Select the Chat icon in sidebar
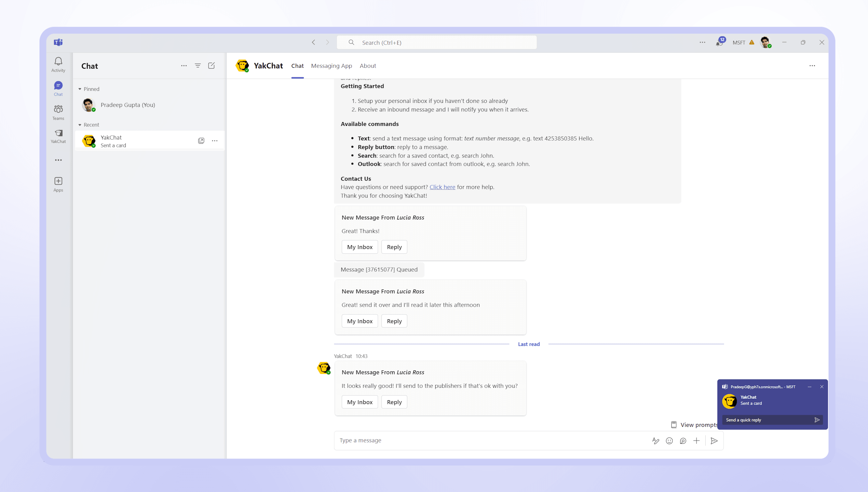Screen dimensions: 868x492 tap(58, 88)
